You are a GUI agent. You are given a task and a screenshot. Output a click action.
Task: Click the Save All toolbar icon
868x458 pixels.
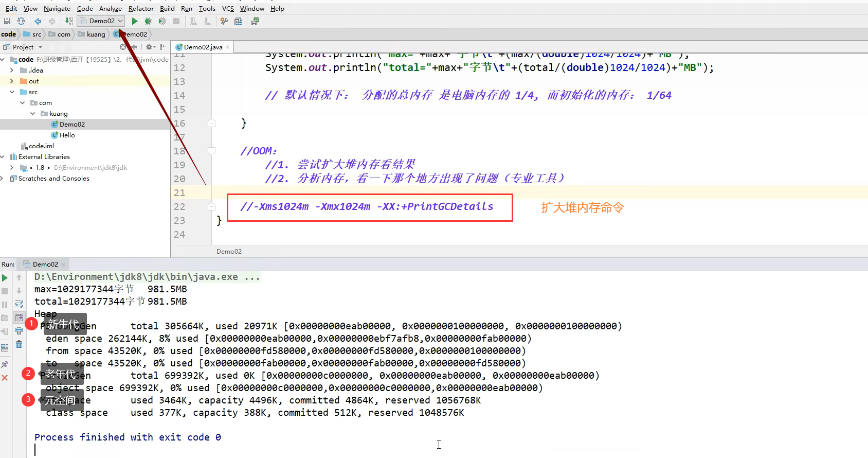tap(7, 21)
